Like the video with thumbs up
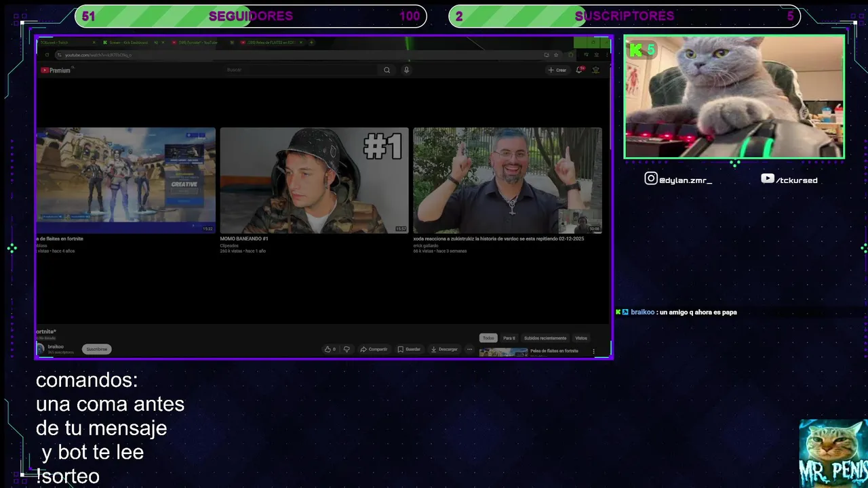The image size is (868, 488). tap(330, 349)
